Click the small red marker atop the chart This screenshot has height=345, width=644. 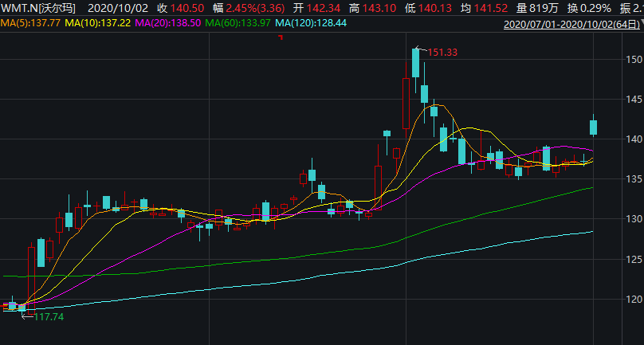280,37
